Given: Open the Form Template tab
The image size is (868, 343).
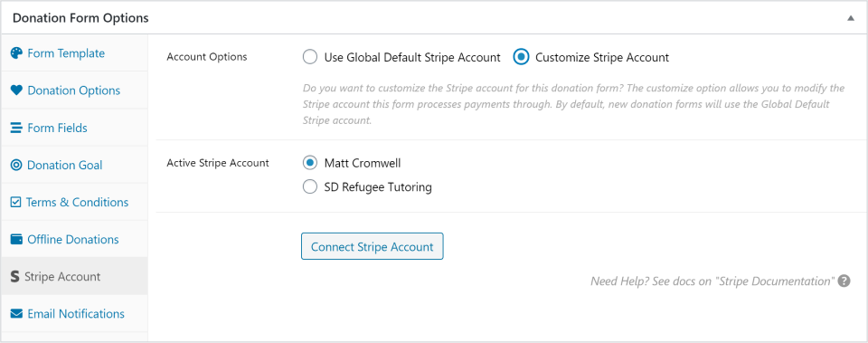Looking at the screenshot, I should 74,53.
